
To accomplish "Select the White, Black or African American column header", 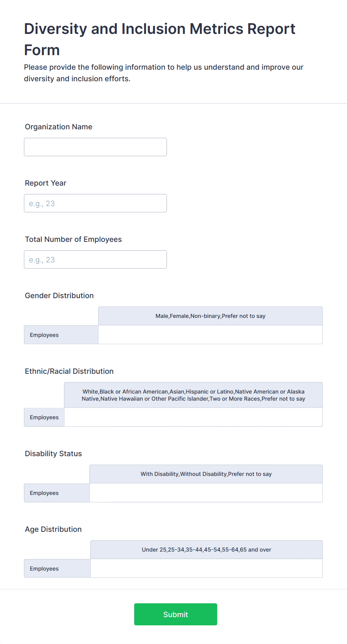I will click(x=193, y=395).
